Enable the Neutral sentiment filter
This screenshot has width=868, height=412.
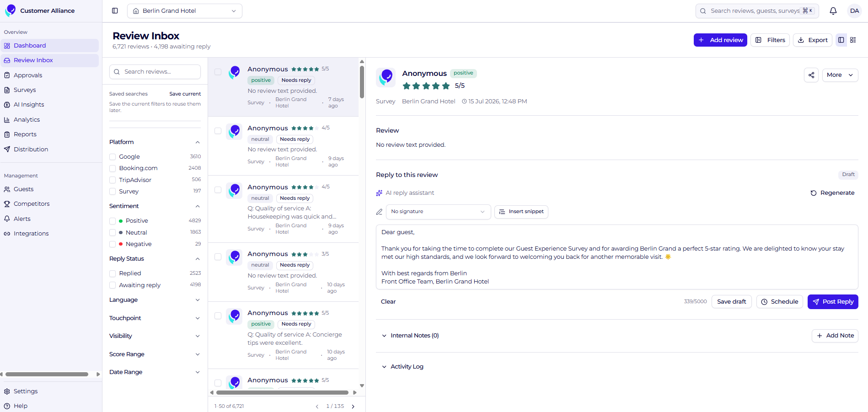click(x=113, y=233)
